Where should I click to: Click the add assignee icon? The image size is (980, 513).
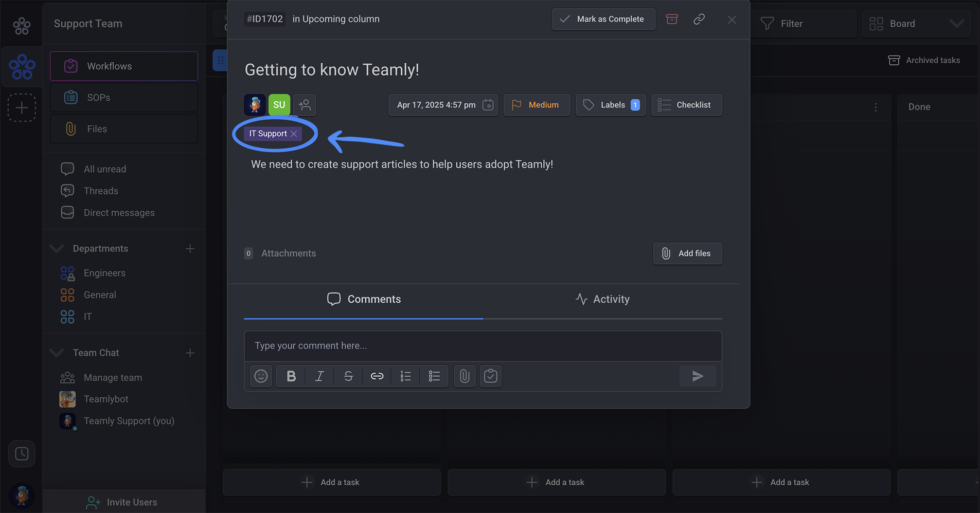[305, 105]
